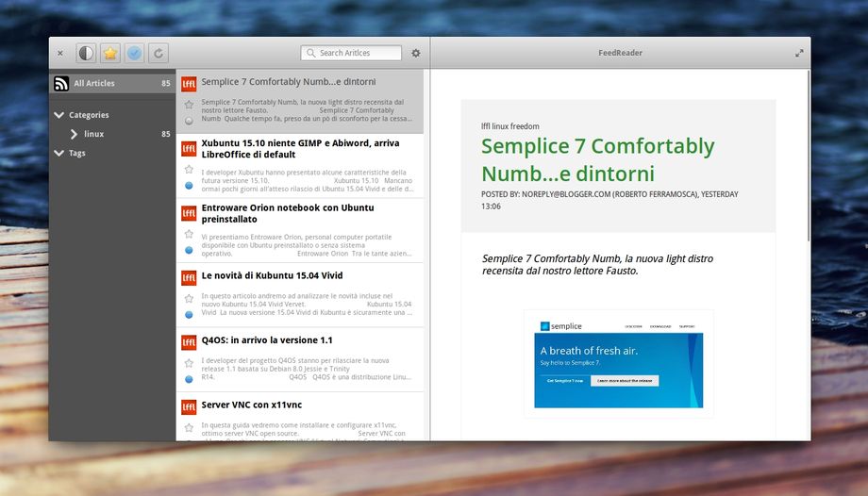Screen dimensions: 868x496
Task: Click lffl feed icon of Q4OS article
Action: coord(189,342)
